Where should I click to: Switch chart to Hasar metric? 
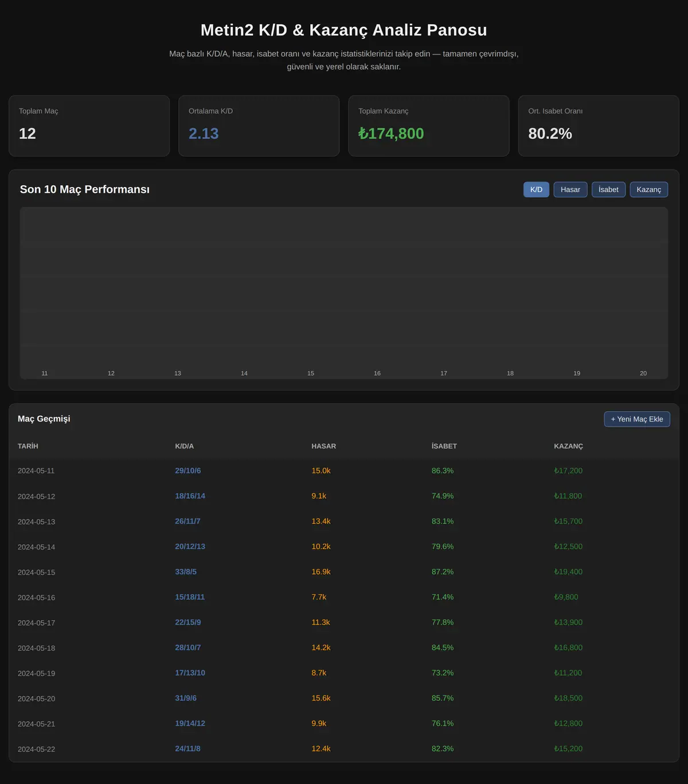coord(570,189)
